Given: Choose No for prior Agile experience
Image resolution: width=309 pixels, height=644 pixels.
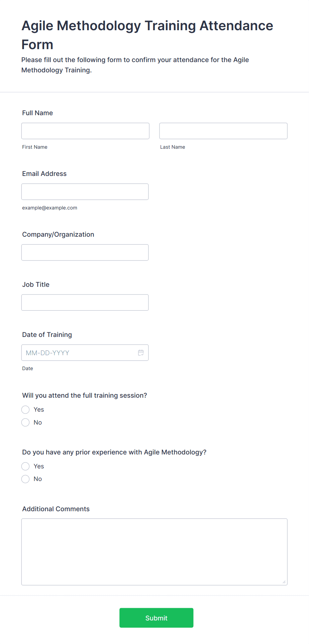Looking at the screenshot, I should coord(26,479).
